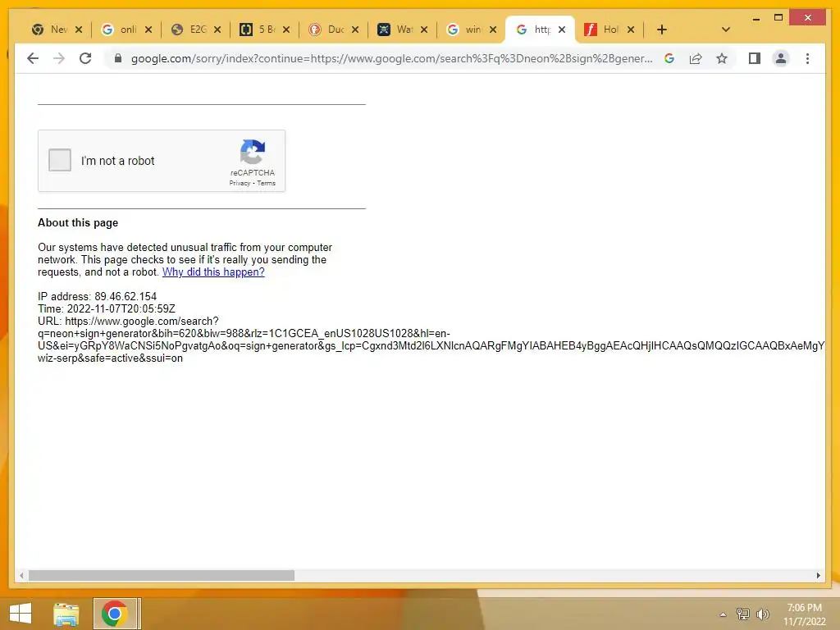Open a new tab with plus button
Screen dimensions: 840x630
click(x=662, y=30)
